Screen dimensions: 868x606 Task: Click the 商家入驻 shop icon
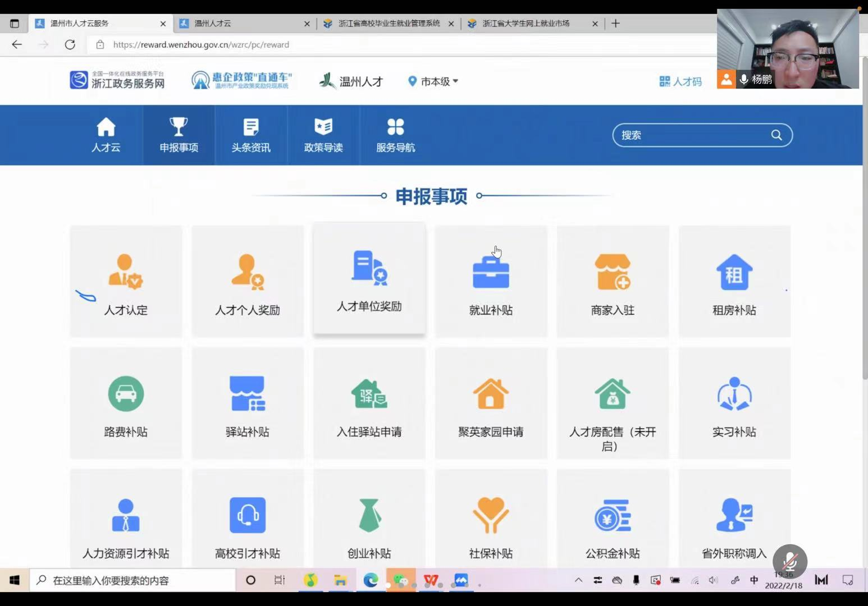pyautogui.click(x=613, y=272)
